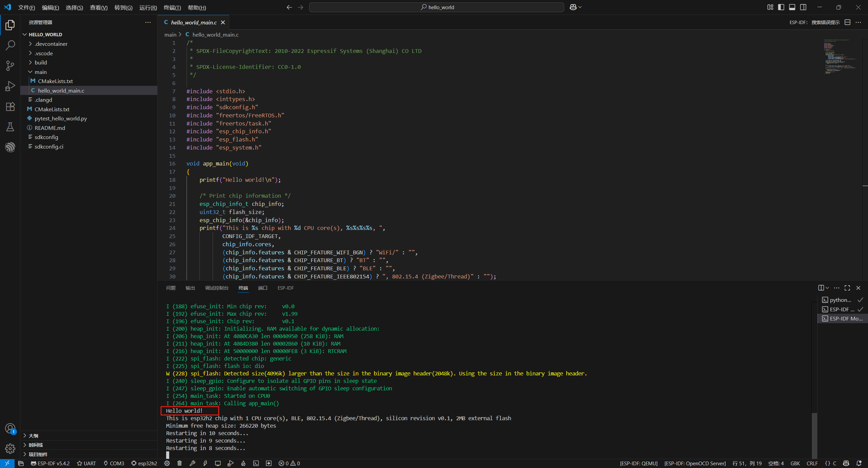
Task: Toggle secondary sidebar layout button
Action: point(803,7)
